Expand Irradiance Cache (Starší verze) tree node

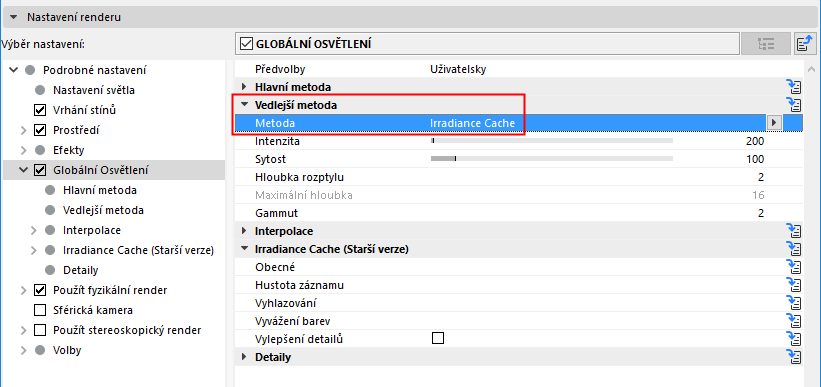click(34, 250)
